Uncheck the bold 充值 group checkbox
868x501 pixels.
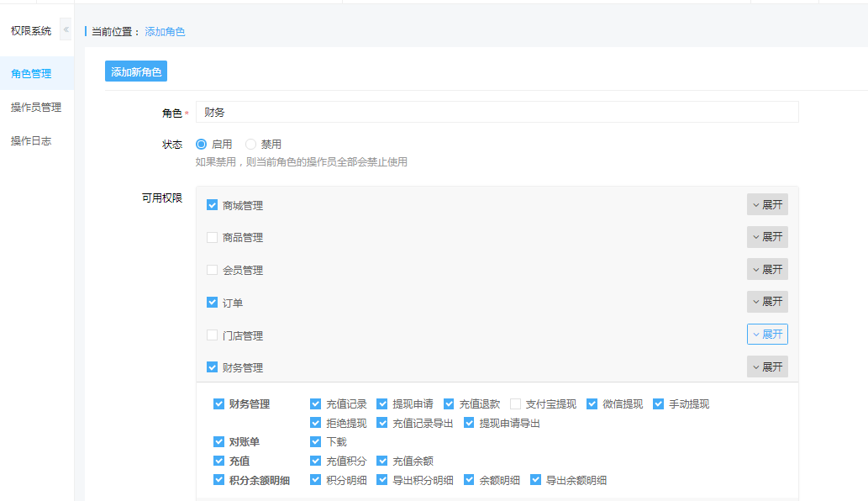point(218,461)
